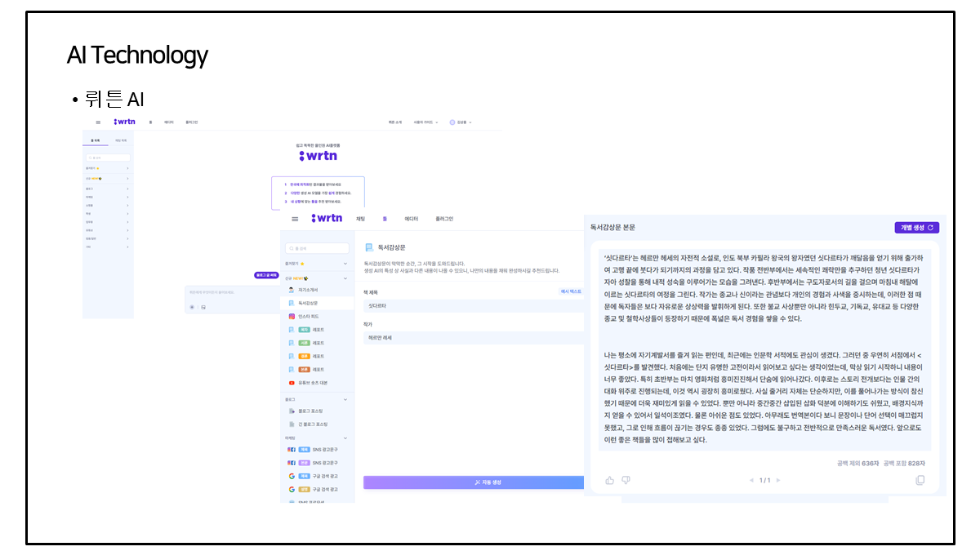Screen dimensions: 980x551
Task: Switch to the 플러그인 tab in the front window
Action: point(444,219)
